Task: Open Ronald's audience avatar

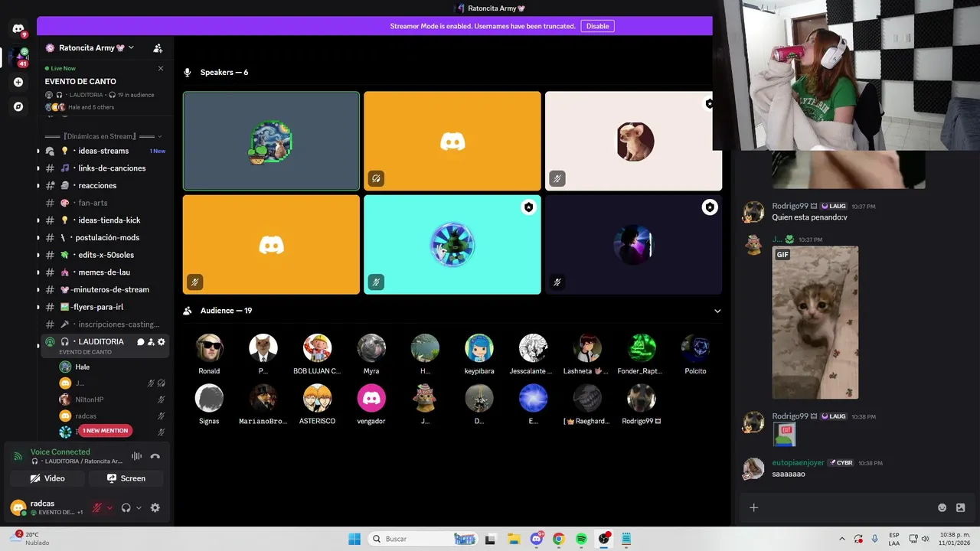Action: pyautogui.click(x=209, y=348)
